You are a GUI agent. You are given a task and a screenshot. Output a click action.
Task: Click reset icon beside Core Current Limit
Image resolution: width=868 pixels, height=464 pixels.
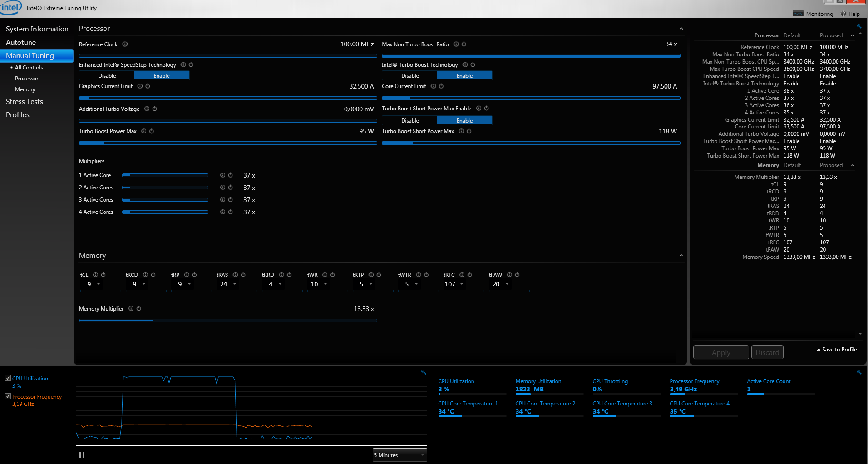(441, 86)
